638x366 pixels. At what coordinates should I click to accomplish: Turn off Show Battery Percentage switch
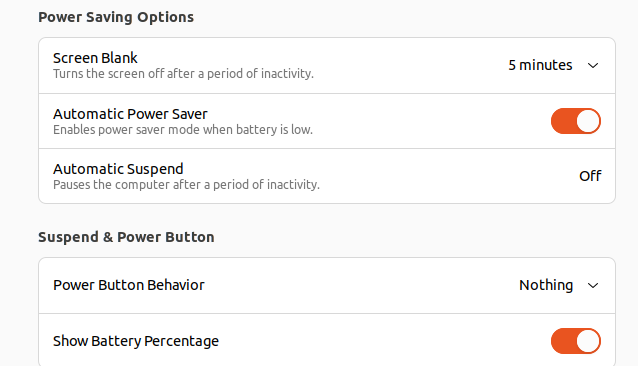click(x=576, y=341)
